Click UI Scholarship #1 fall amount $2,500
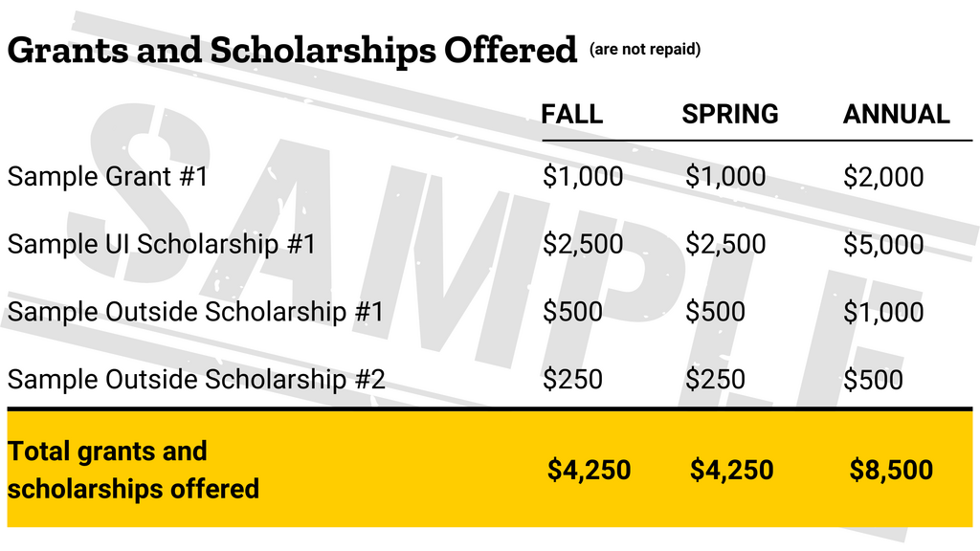This screenshot has width=980, height=551. coord(583,245)
